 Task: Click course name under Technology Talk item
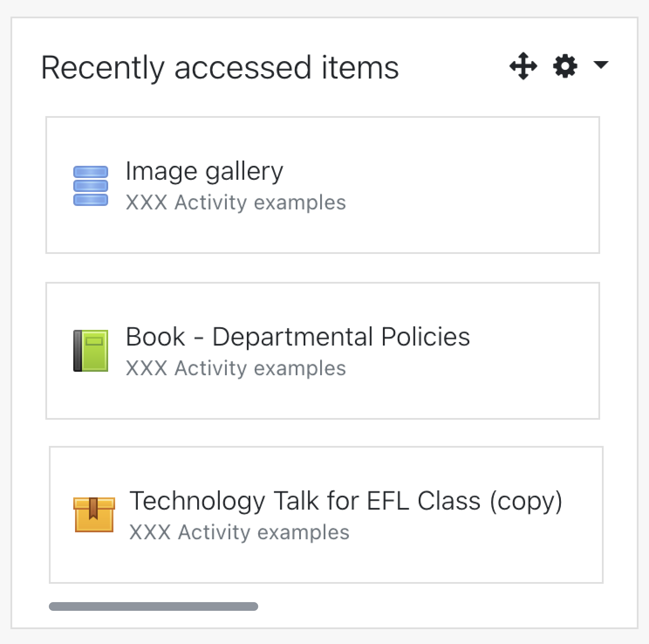pyautogui.click(x=239, y=532)
